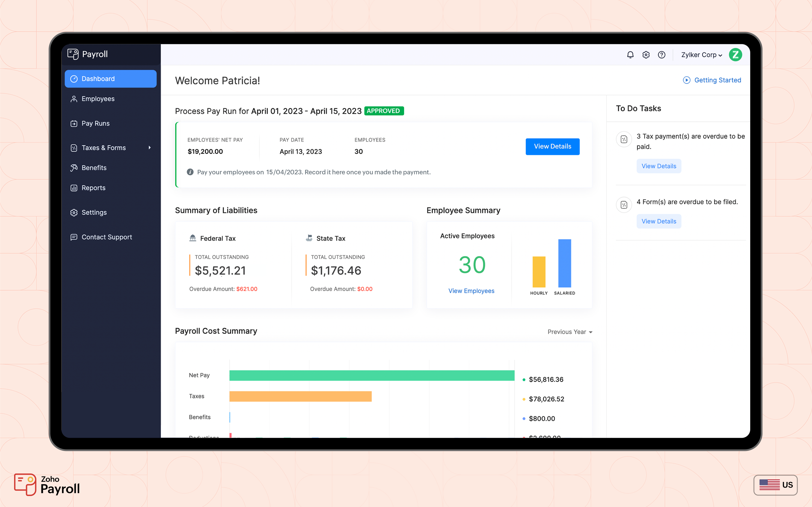Image resolution: width=812 pixels, height=507 pixels.
Task: Click View Details on the approved pay run
Action: (x=552, y=146)
